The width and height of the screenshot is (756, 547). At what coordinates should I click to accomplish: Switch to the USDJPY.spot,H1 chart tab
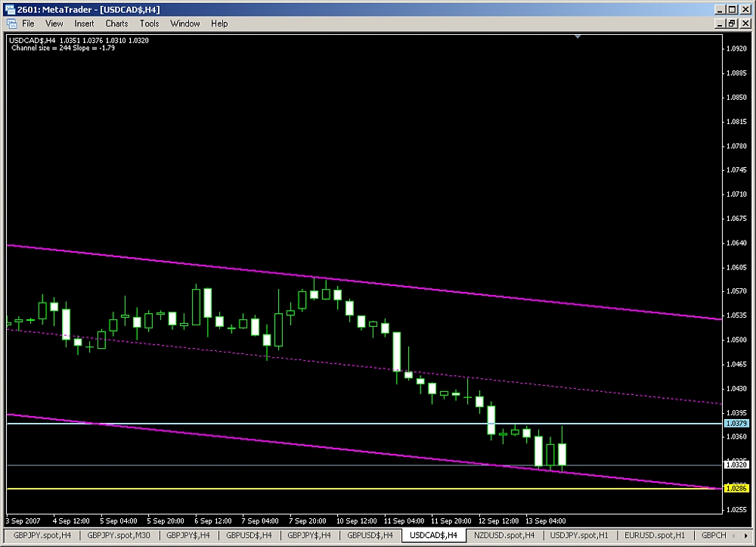click(x=575, y=535)
